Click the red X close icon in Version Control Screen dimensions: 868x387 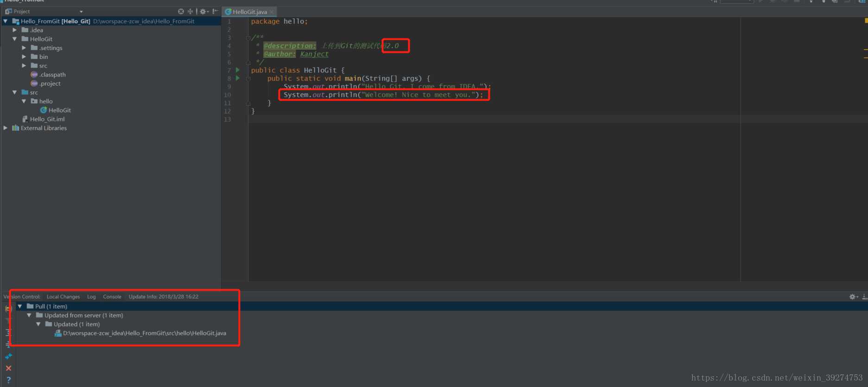[x=8, y=368]
